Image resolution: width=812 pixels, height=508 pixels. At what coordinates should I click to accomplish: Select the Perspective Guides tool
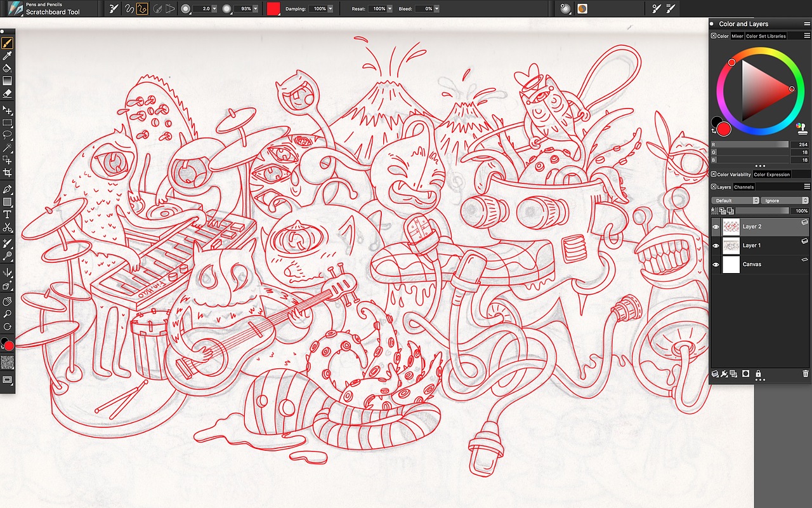(8, 286)
